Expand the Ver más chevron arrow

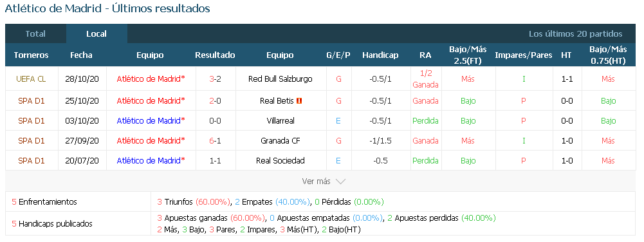coord(340,181)
